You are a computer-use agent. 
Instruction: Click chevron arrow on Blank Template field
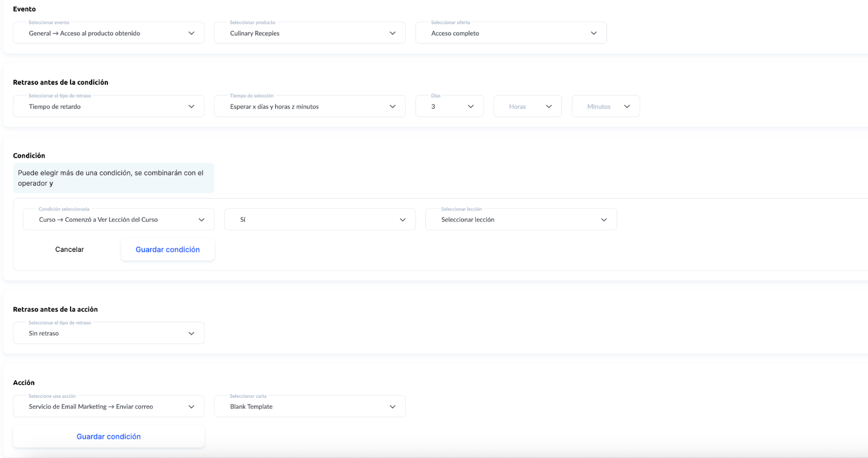pos(393,406)
